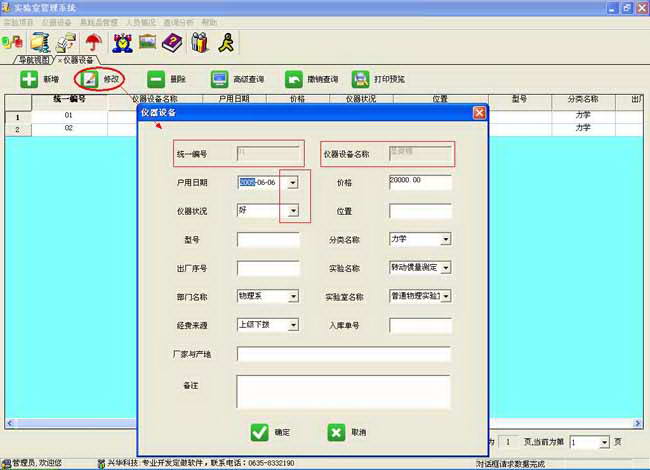Click the 打印预览 toolbar label
Image resolution: width=650 pixels, height=470 pixels.
389,79
